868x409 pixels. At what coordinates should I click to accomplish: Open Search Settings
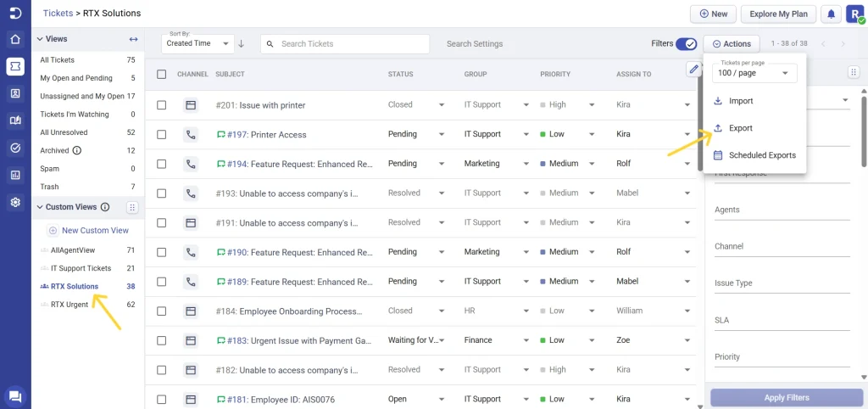(475, 44)
